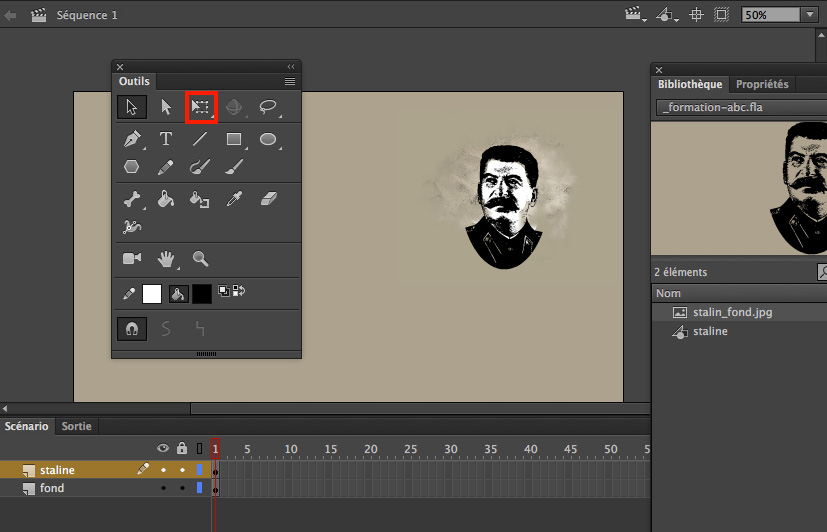Close the Outils tools panel

120,67
